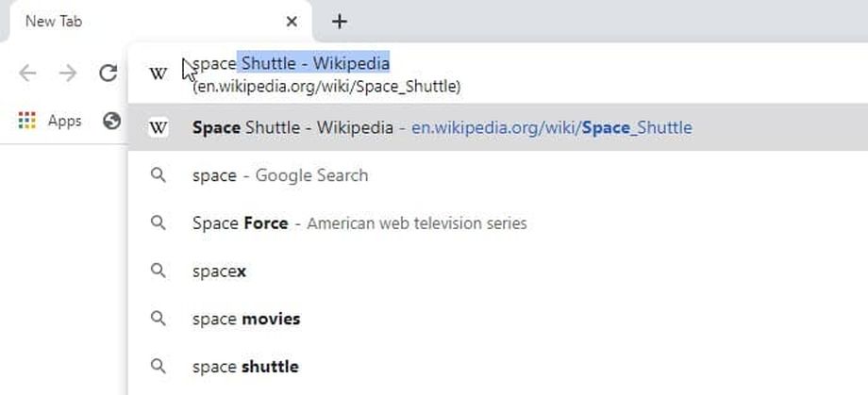This screenshot has height=395, width=868.
Task: Click the Wikipedia icon in highlighted suggestion
Action: pyautogui.click(x=159, y=127)
